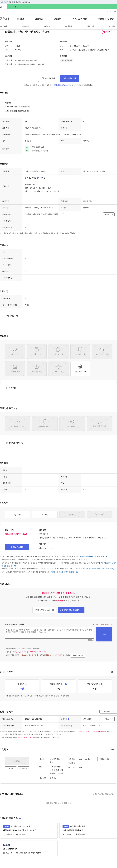Screen dimensions: 117x868
Task: Open the 출산휴가·육아휴직 menu
Action: coord(107,19)
